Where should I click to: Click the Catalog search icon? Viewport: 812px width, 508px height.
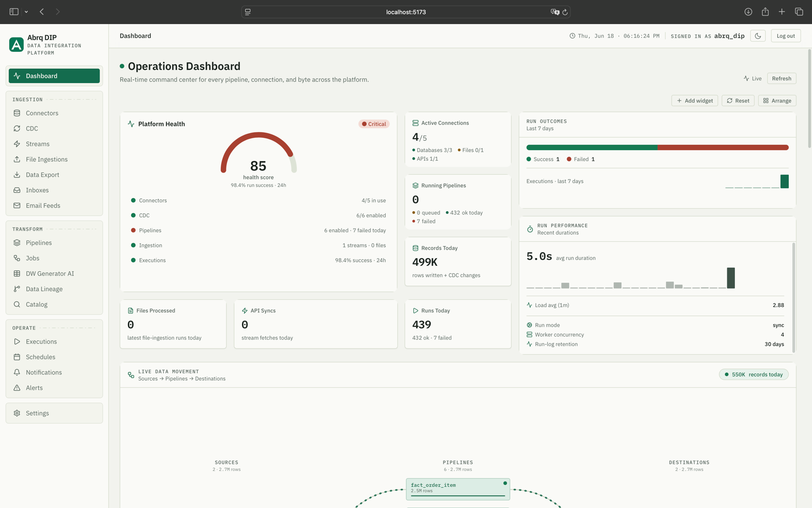(x=17, y=304)
